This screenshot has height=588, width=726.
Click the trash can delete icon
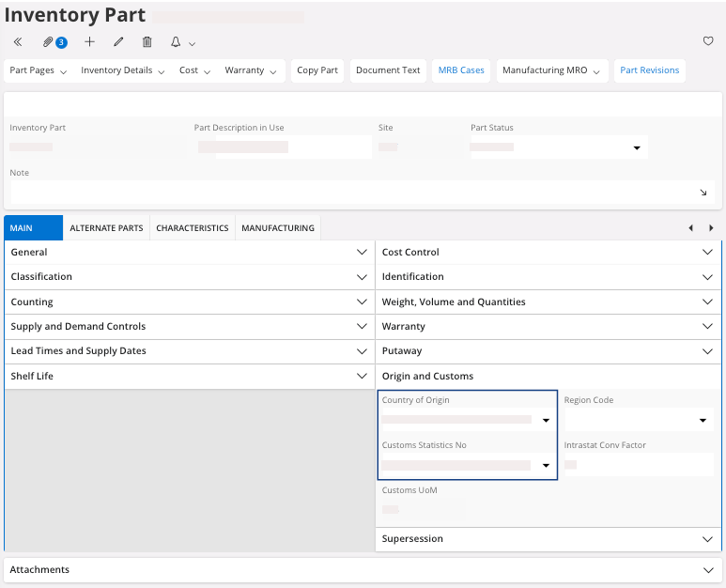[x=147, y=42]
